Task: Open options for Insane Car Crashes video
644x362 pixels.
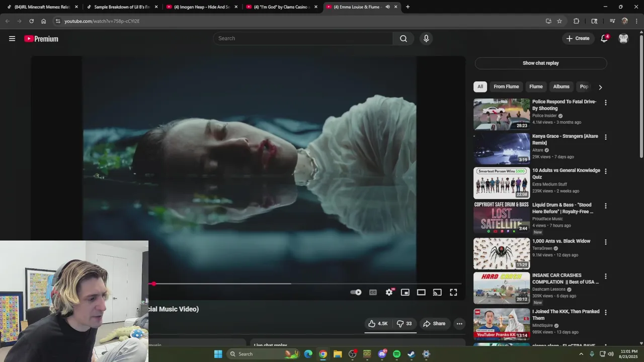Action: (605, 276)
